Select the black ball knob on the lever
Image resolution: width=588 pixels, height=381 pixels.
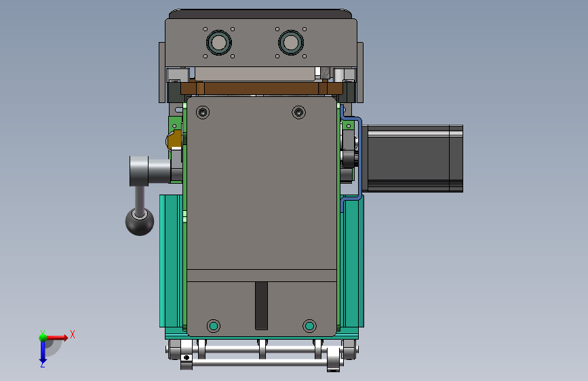[140, 222]
